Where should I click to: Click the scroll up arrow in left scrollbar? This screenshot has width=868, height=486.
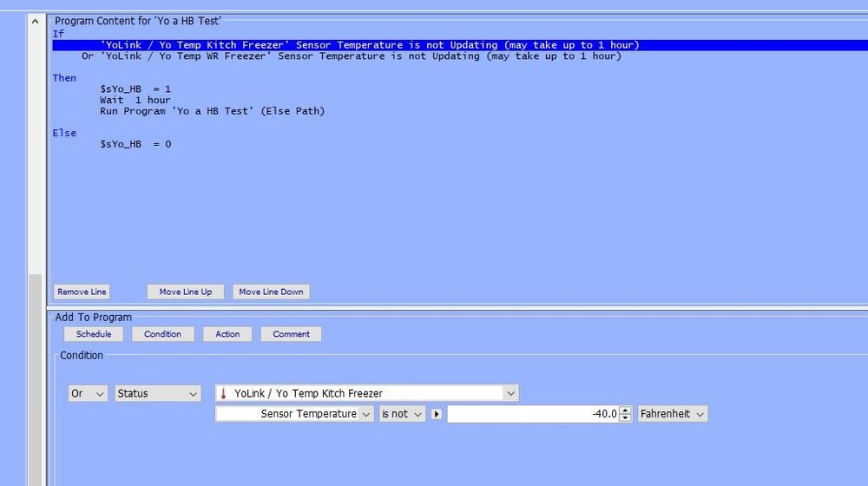click(35, 21)
